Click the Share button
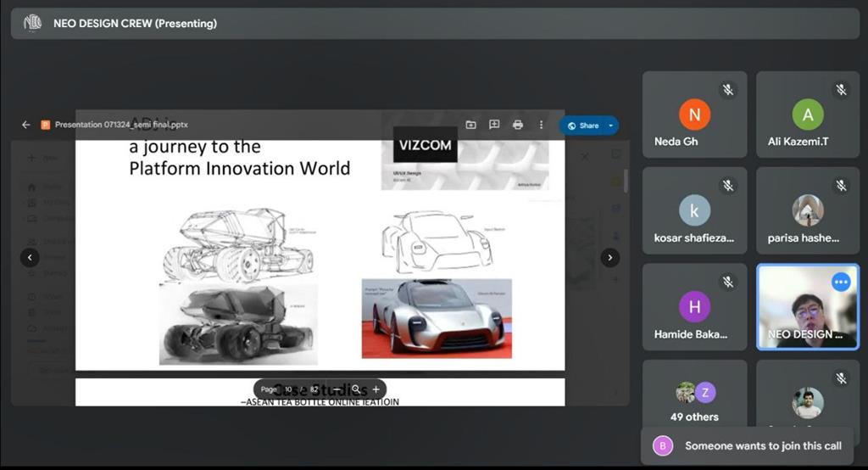The width and height of the screenshot is (868, 470). pos(583,126)
